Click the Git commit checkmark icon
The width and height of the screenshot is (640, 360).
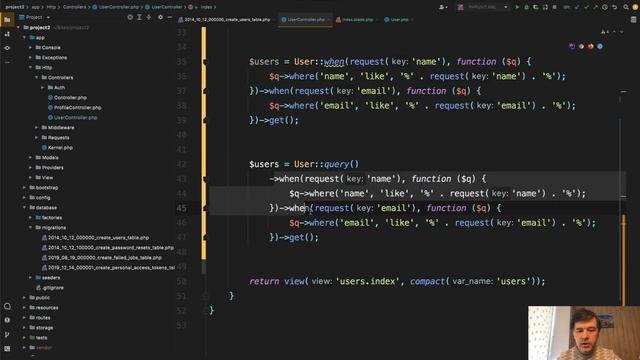click(x=586, y=7)
